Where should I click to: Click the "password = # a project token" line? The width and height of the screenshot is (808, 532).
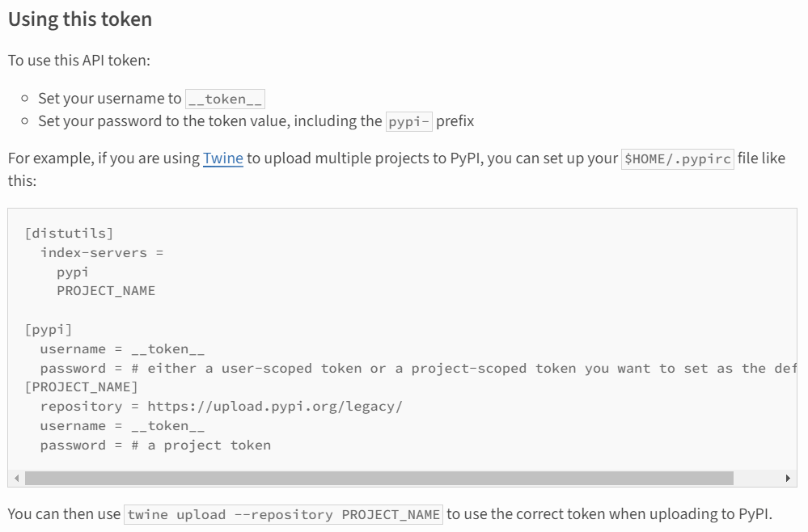[x=155, y=445]
